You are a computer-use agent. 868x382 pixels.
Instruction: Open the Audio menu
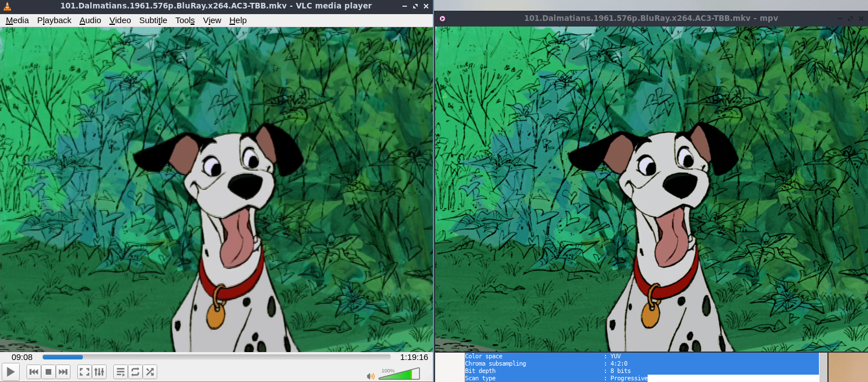(90, 20)
